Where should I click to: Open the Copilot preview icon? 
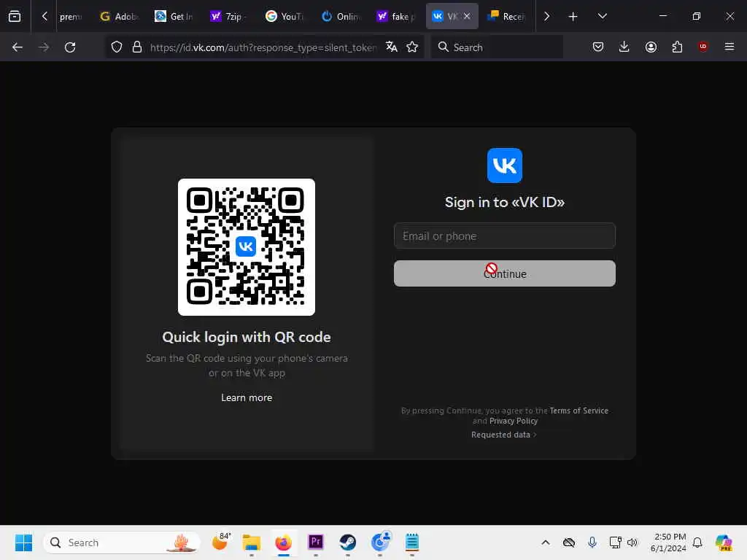[723, 542]
